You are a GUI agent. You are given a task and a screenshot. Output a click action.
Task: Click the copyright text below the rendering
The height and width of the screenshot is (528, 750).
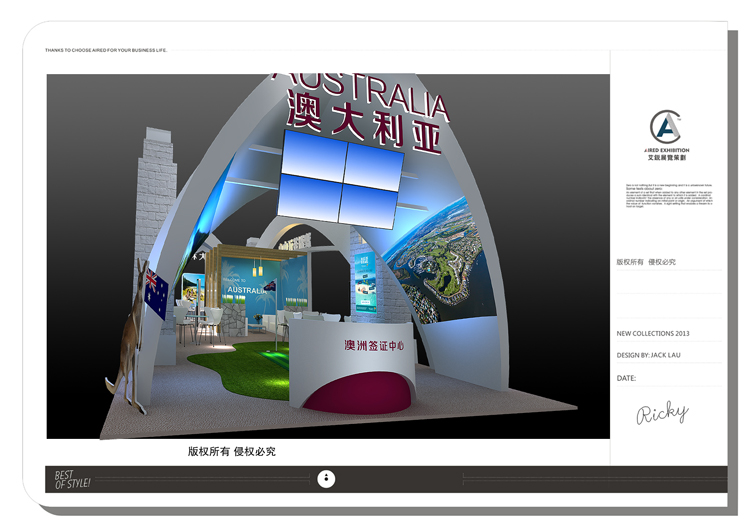tap(231, 451)
